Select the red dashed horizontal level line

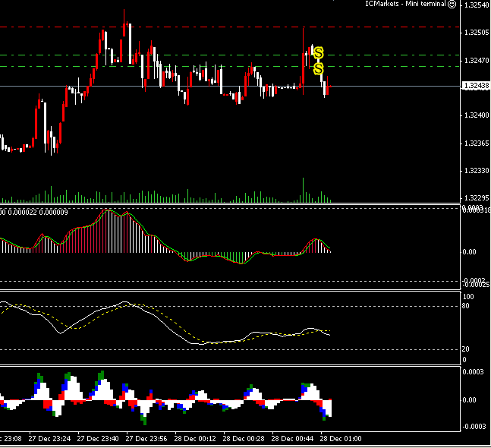tap(230, 27)
